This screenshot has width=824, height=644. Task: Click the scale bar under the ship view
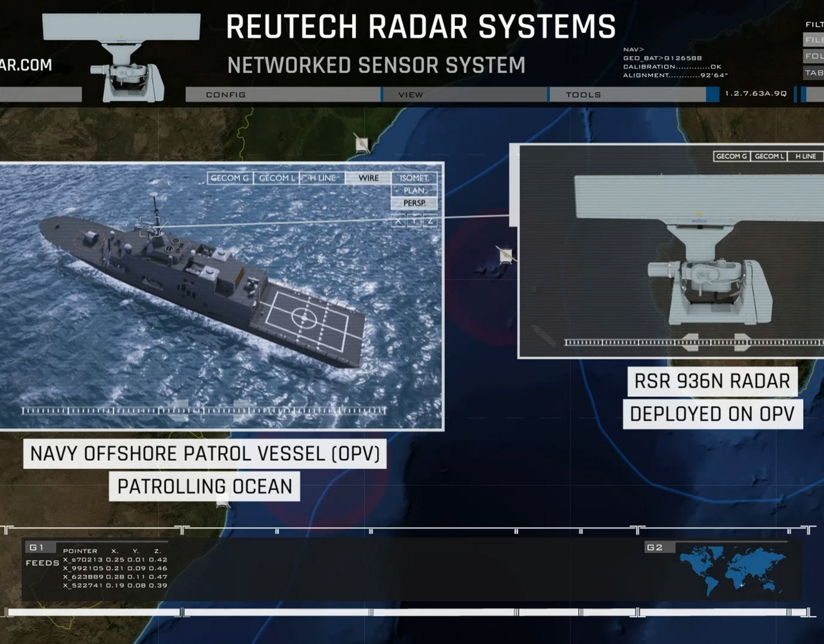pyautogui.click(x=204, y=410)
